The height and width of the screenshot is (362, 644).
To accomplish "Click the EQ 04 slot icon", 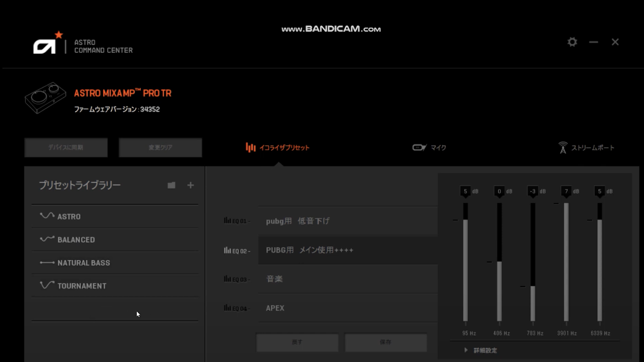I will point(227,308).
